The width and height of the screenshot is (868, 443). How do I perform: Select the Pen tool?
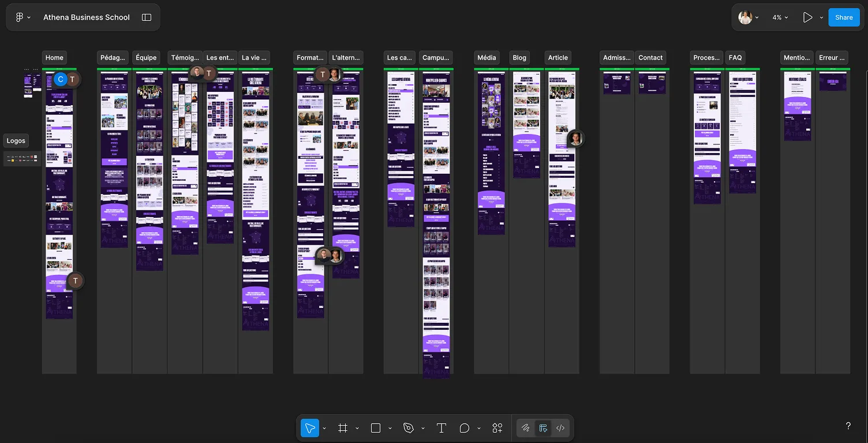409,428
